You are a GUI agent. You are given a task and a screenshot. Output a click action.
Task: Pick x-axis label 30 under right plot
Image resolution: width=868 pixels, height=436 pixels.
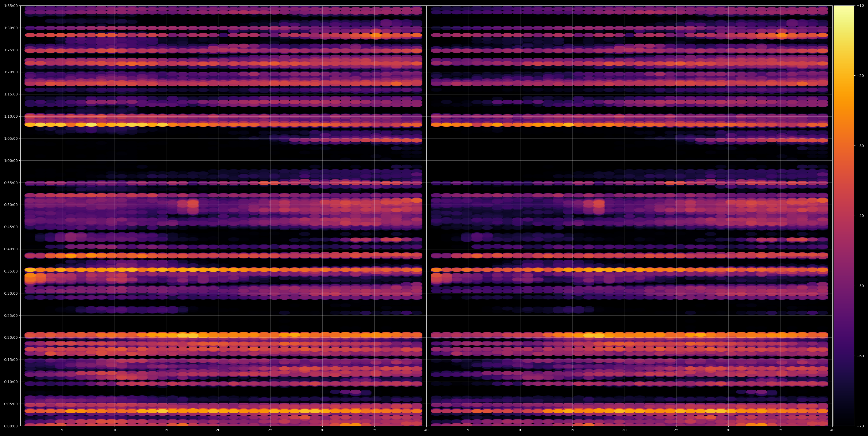[728, 430]
